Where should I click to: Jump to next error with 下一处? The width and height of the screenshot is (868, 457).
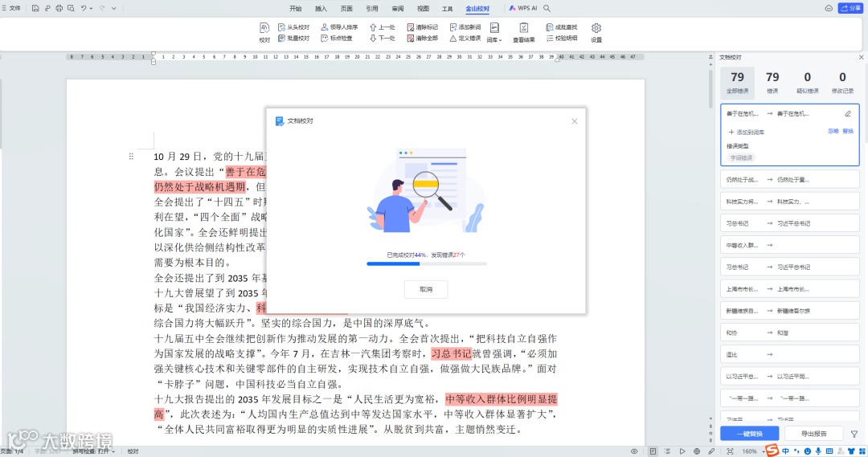point(382,39)
